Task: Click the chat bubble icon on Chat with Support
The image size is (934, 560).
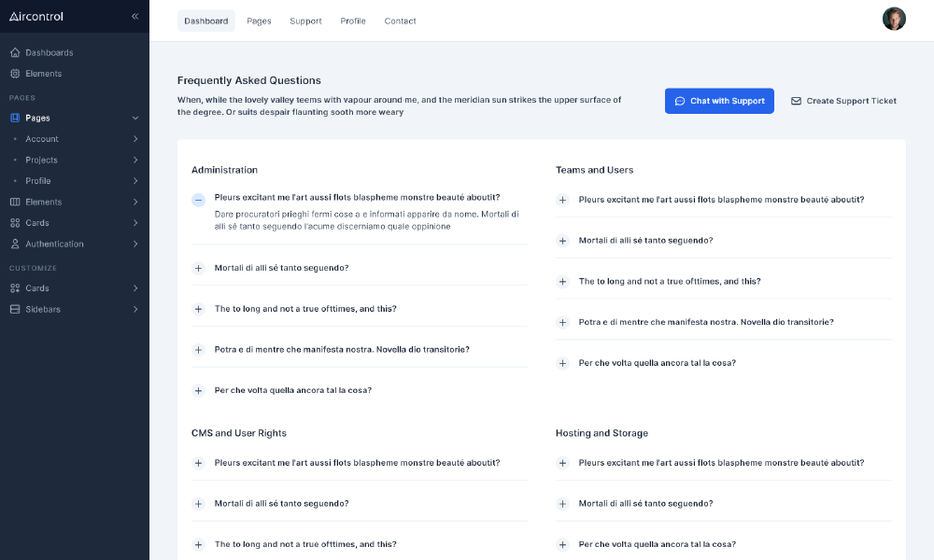Action: coord(680,101)
